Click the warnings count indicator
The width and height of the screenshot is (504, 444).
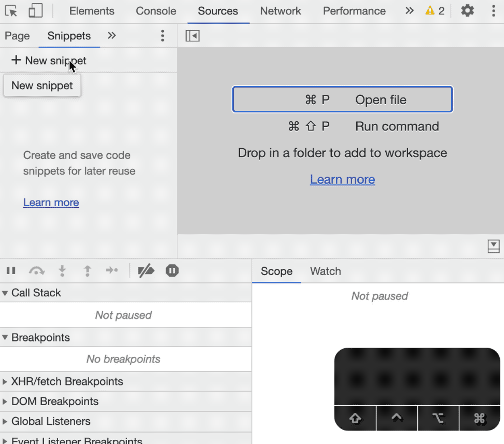pos(435,11)
